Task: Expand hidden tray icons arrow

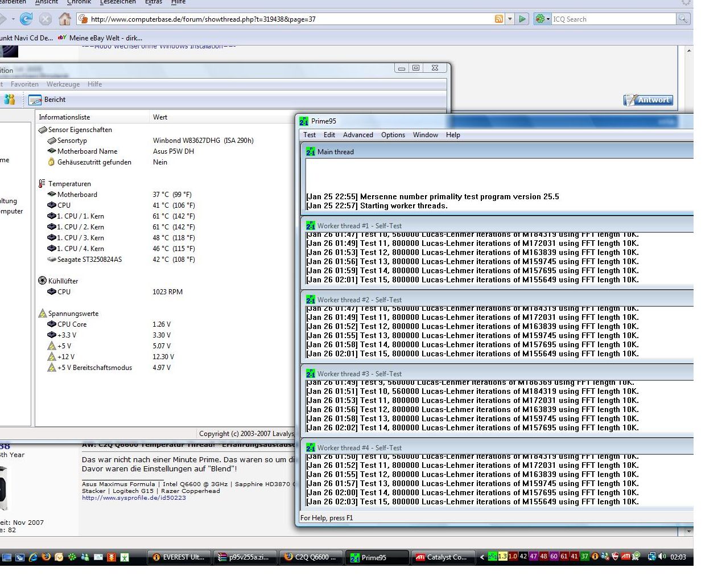Action: pos(482,557)
